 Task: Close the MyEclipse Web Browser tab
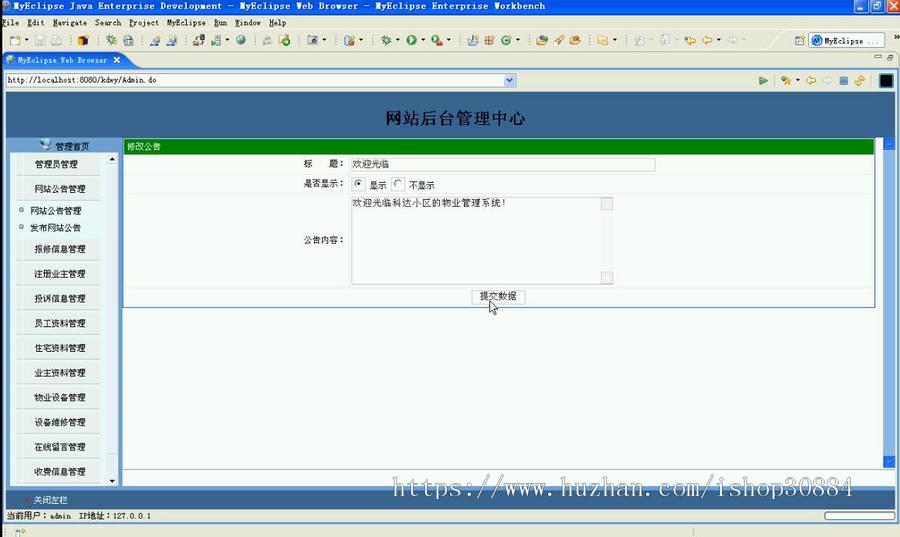pyautogui.click(x=117, y=60)
